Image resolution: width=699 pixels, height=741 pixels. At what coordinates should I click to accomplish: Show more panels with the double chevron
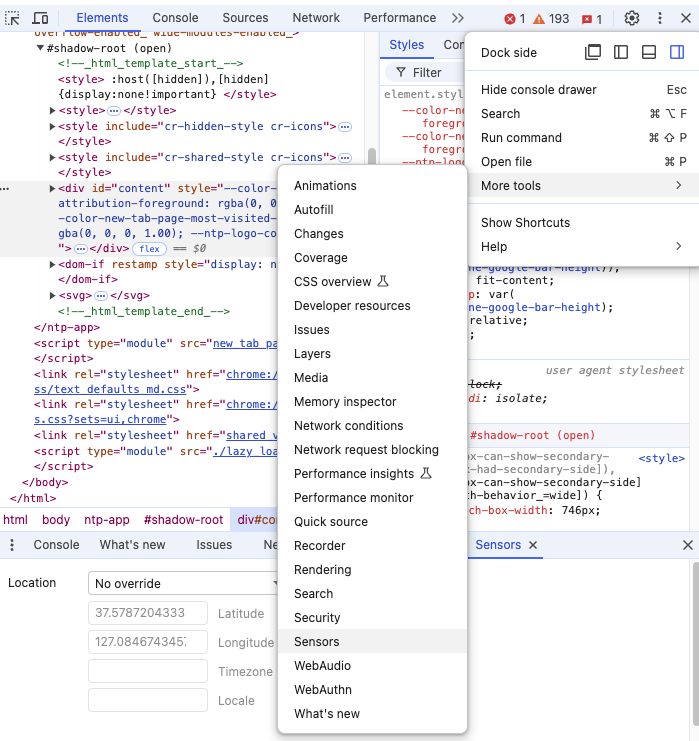click(x=457, y=18)
